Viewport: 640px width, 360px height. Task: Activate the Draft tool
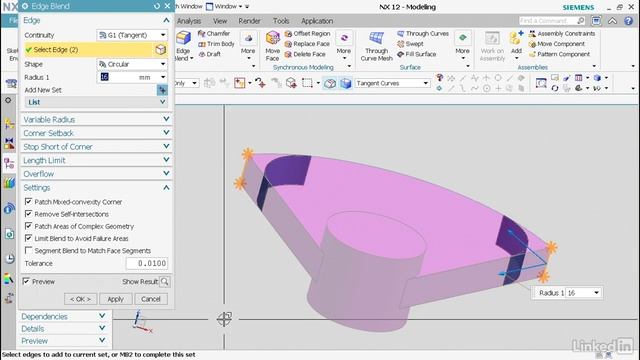(209, 54)
